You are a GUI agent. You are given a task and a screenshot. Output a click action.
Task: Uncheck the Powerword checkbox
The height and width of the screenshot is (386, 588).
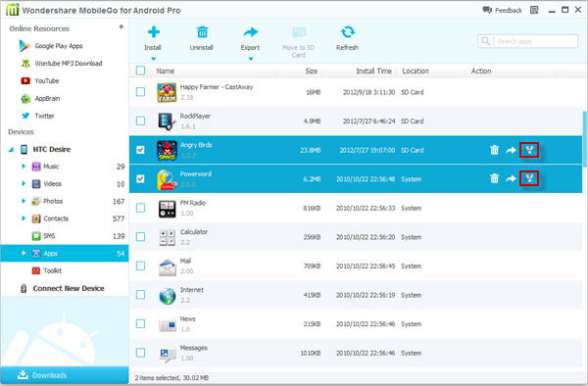coord(140,178)
